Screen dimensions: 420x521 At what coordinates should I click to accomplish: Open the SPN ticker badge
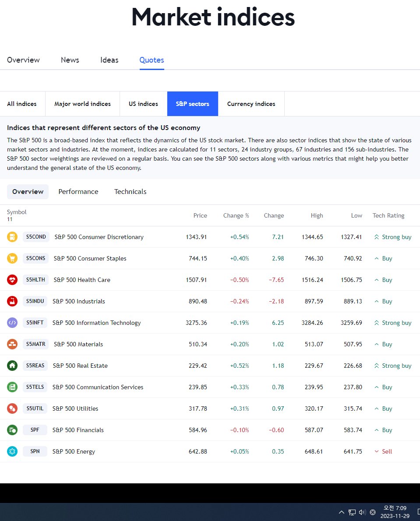pos(35,451)
